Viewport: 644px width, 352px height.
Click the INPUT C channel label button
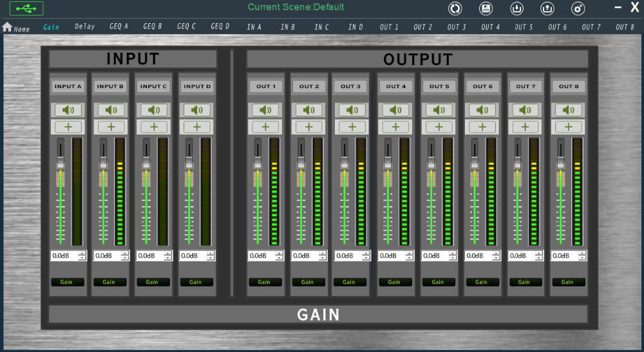coord(153,86)
